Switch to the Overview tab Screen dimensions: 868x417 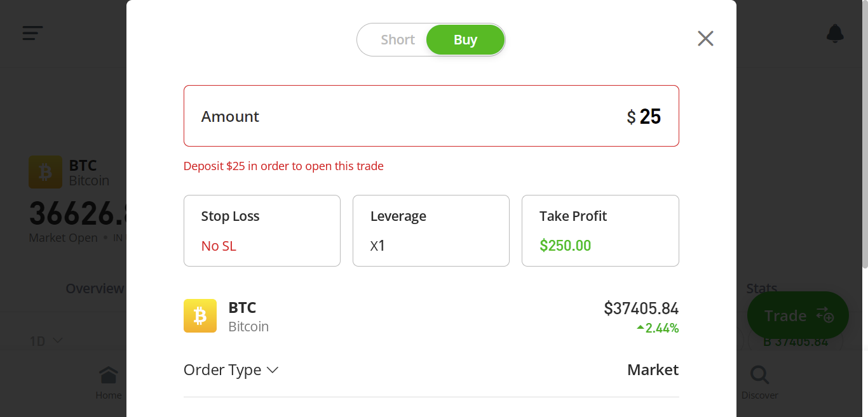(x=94, y=288)
